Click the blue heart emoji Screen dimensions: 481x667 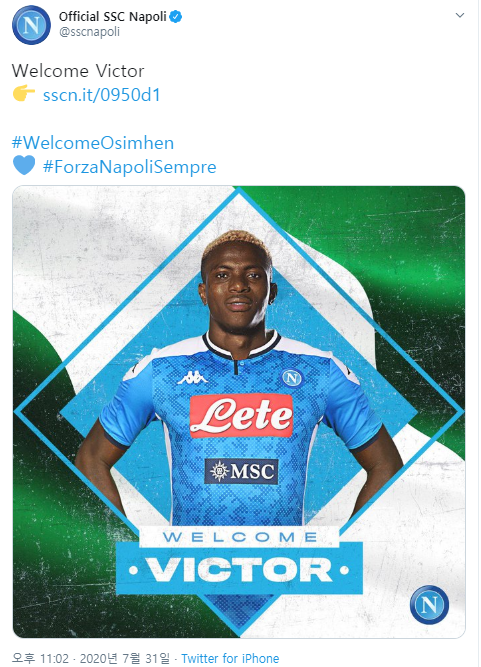click(24, 165)
